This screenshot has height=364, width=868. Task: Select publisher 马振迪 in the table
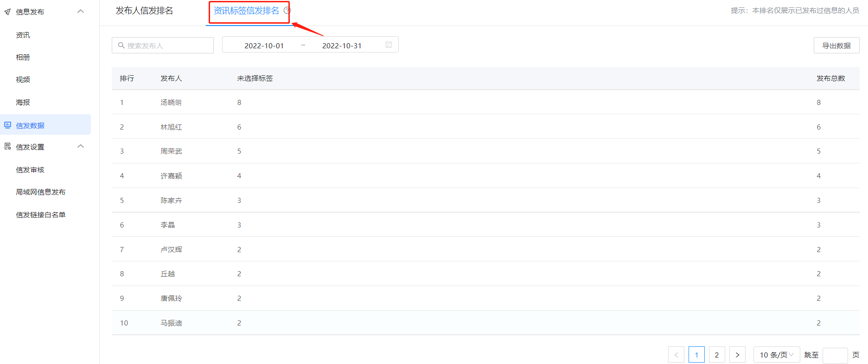pos(171,323)
